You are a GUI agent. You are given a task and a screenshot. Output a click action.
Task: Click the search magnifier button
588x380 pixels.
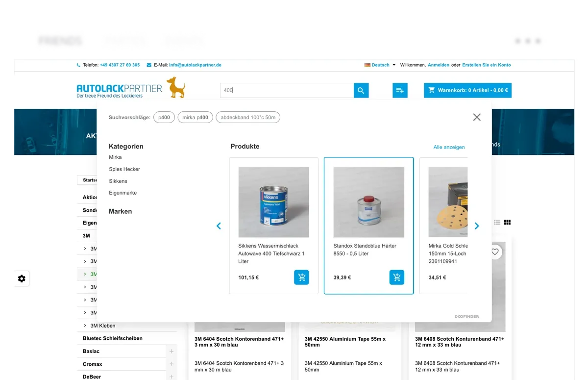361,90
